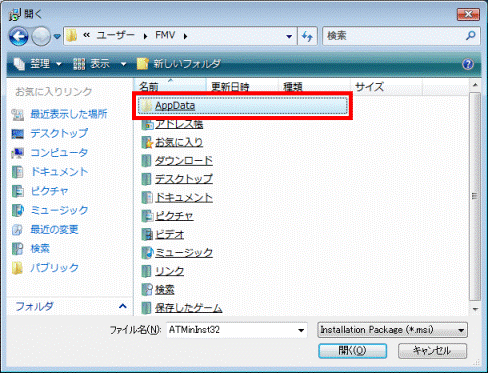
Task: Expand the 表示 dropdown arrow
Action: click(123, 64)
